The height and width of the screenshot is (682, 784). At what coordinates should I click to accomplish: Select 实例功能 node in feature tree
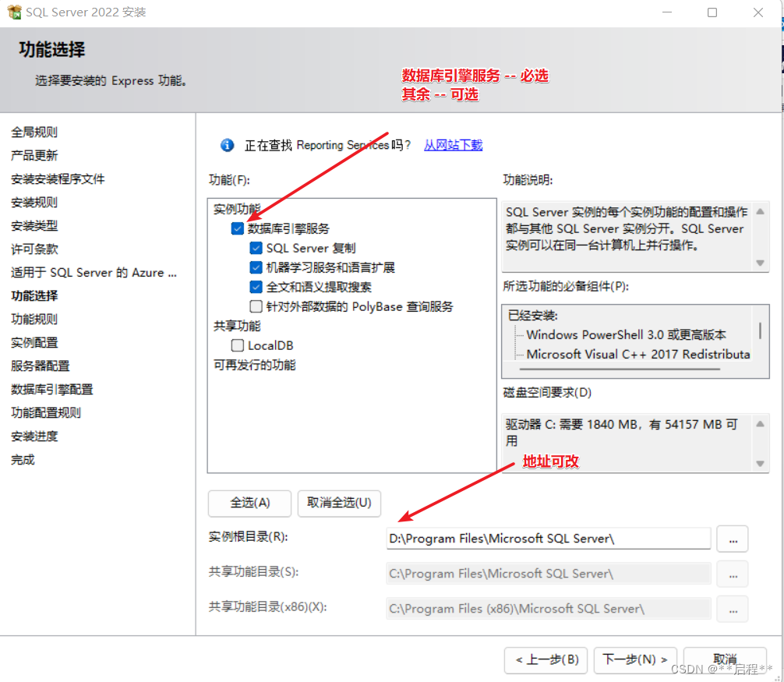point(237,209)
